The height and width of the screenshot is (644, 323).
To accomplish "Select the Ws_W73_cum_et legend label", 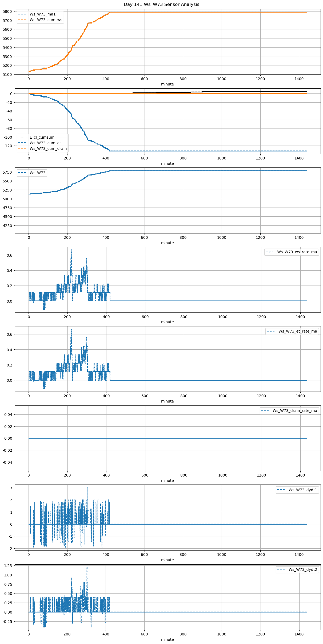I will pos(45,143).
